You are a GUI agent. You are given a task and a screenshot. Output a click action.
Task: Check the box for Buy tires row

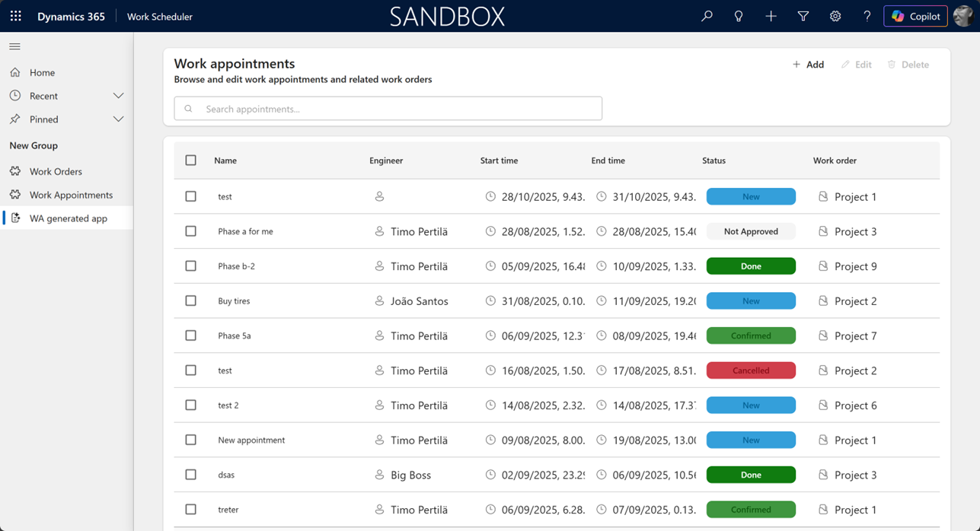(191, 300)
